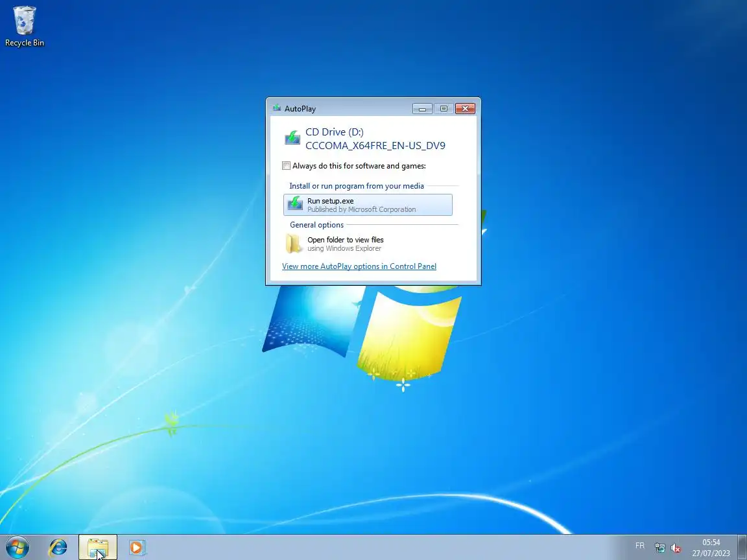Open 'View more AutoPlay options in Control Panel'
Screen dimensions: 747x560
tap(359, 266)
